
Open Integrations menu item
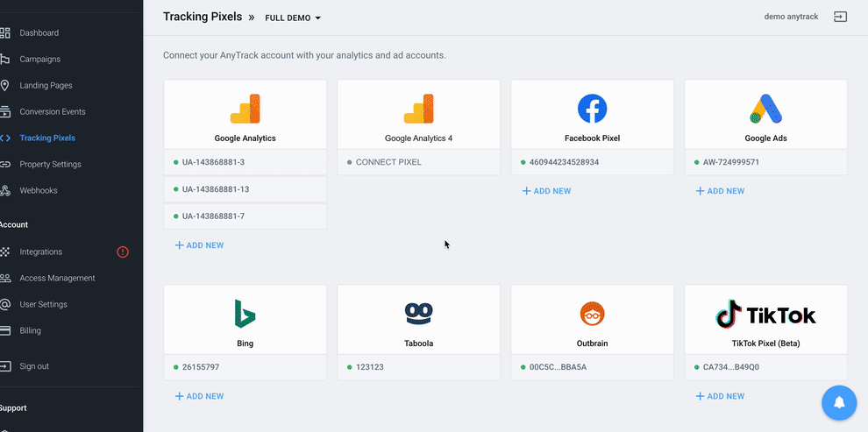(x=41, y=251)
